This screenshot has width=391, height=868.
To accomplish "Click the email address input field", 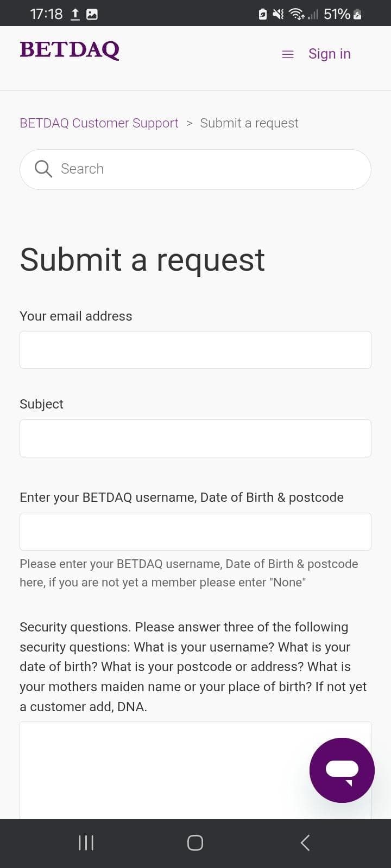I will tap(195, 349).
